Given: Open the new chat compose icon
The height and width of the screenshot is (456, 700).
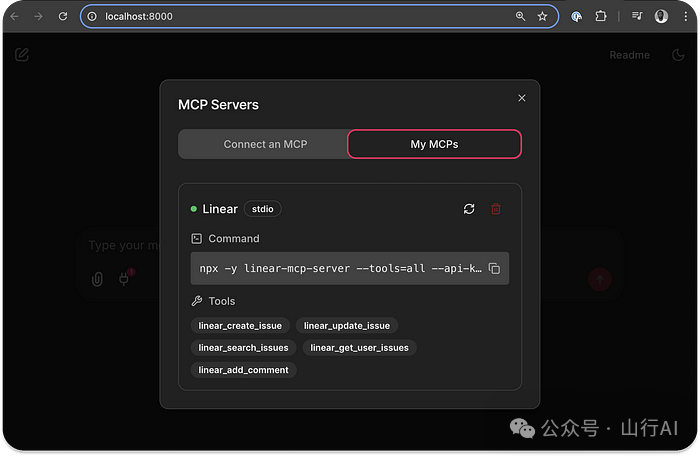Looking at the screenshot, I should pos(22,54).
